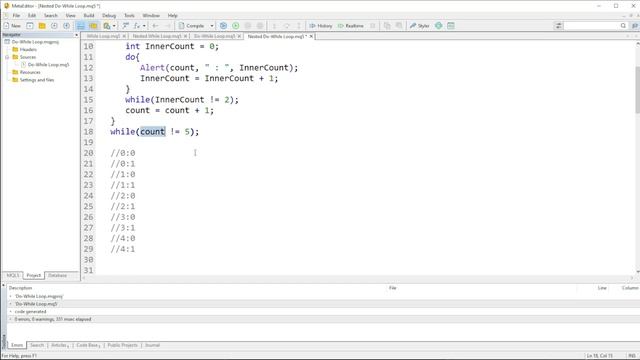Start profiling on Realtime data

point(351,26)
